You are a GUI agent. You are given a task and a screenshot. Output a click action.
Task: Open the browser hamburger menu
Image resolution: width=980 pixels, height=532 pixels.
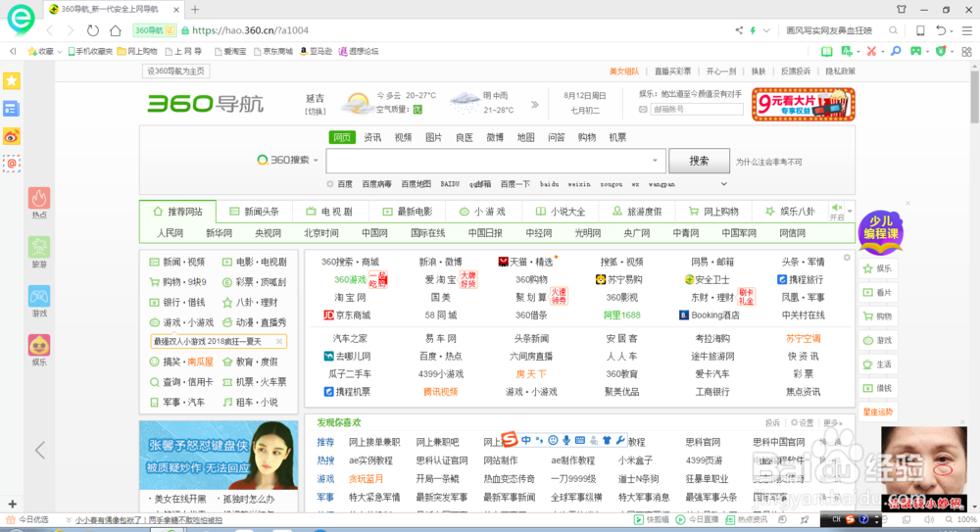(967, 30)
